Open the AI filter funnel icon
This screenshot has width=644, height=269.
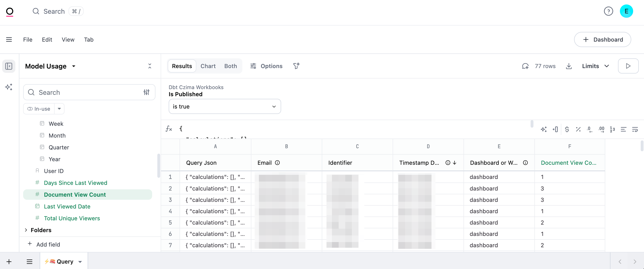pyautogui.click(x=296, y=66)
